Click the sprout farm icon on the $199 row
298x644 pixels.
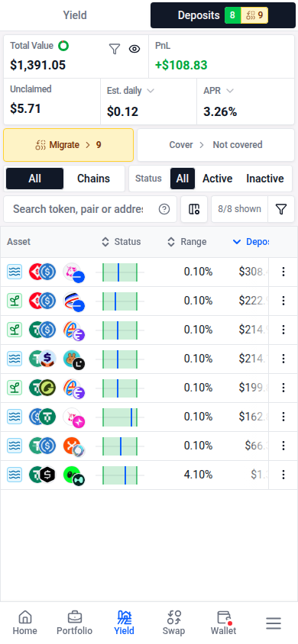pos(15,388)
